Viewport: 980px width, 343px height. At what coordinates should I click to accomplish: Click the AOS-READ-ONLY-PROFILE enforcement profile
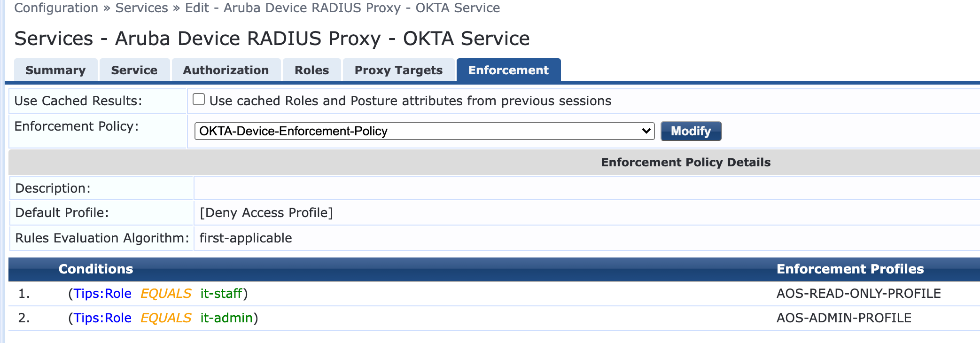pyautogui.click(x=858, y=294)
